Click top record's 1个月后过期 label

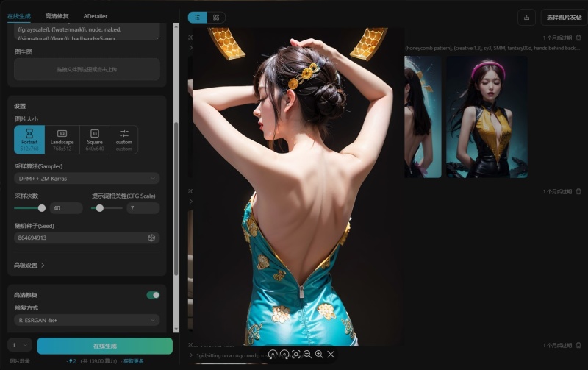[557, 38]
